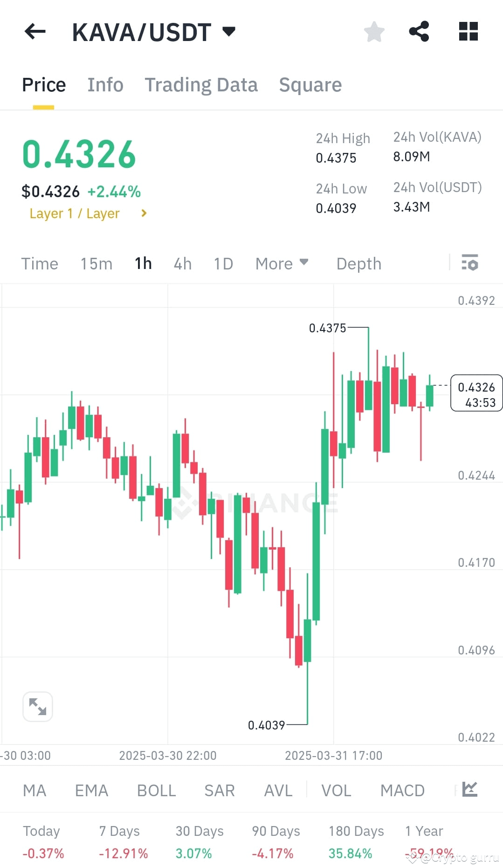Viewport: 503px width, 868px height.
Task: Open the indicator chart icon next to MACD
Action: coord(470,790)
